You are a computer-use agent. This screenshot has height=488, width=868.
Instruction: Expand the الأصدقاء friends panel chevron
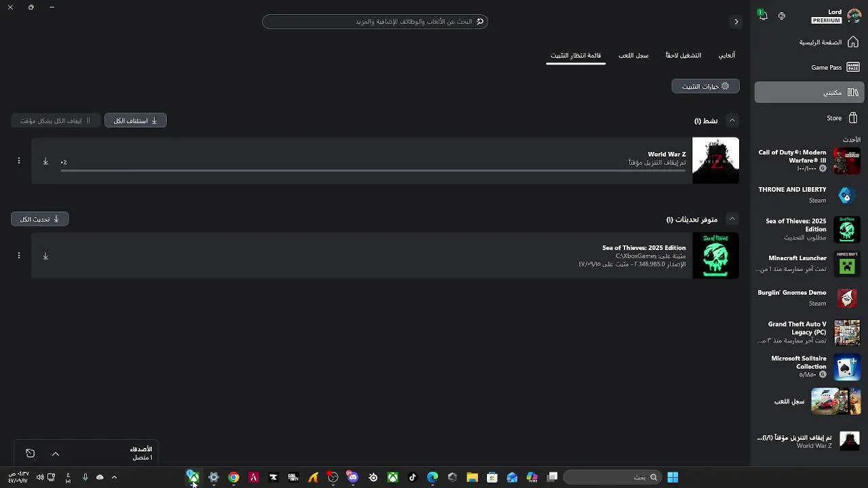(56, 453)
